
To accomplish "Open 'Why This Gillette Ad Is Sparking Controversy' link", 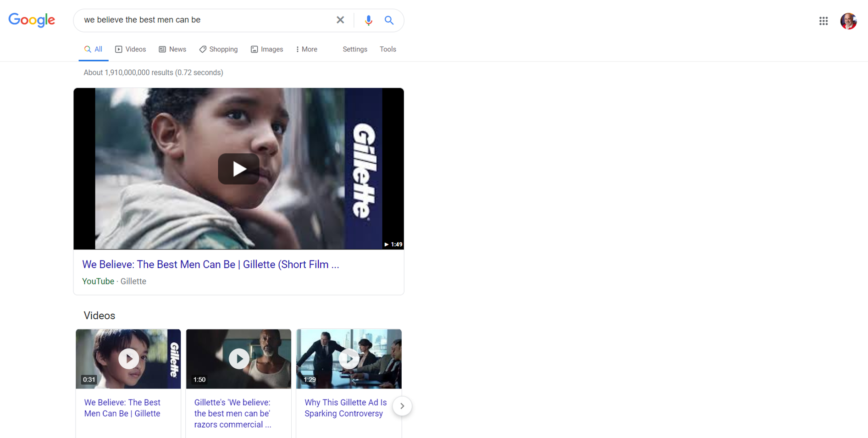I will click(346, 408).
